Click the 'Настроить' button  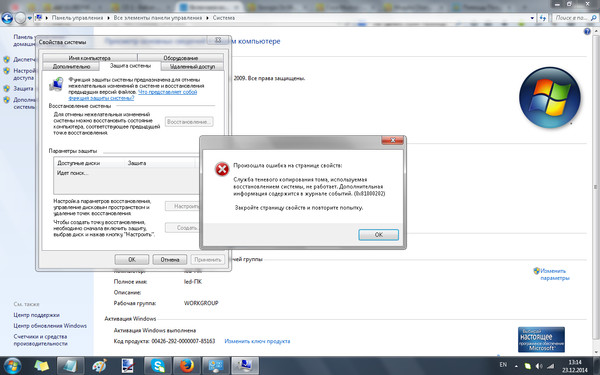tap(183, 206)
